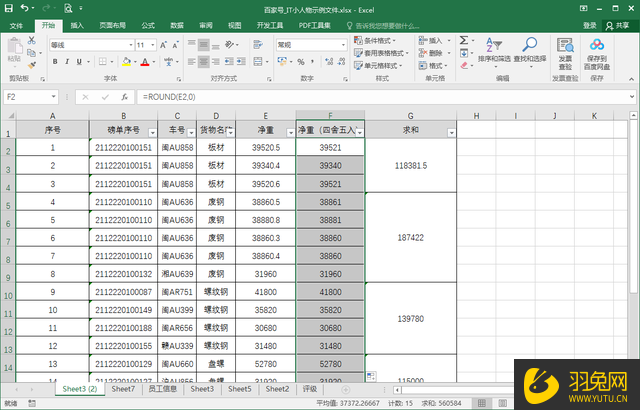Click the comma style icon

[x=313, y=62]
